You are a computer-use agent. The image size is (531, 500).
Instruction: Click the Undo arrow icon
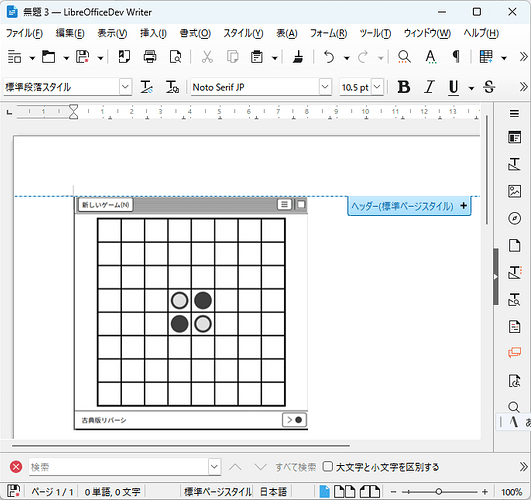(x=328, y=57)
